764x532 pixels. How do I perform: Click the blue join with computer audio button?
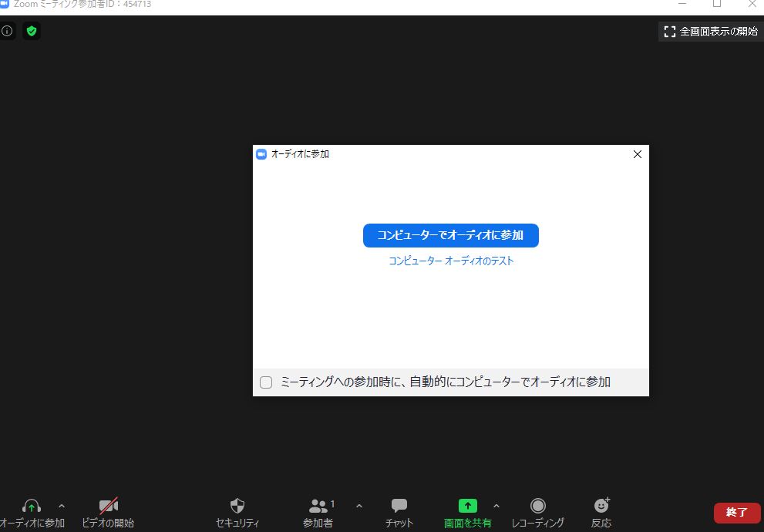pyautogui.click(x=450, y=235)
